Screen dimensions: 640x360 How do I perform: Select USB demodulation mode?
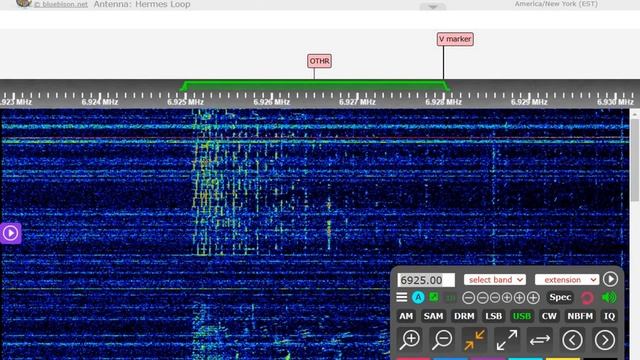522,316
